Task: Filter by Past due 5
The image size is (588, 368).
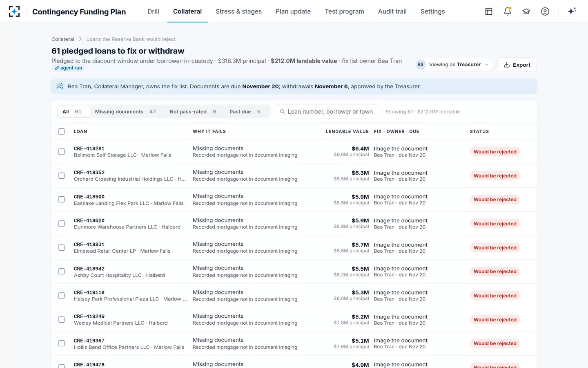Action: point(245,112)
